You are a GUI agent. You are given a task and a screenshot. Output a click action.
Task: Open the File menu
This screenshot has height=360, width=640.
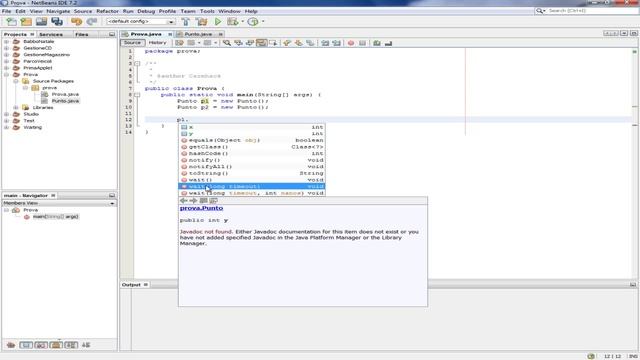(x=7, y=11)
